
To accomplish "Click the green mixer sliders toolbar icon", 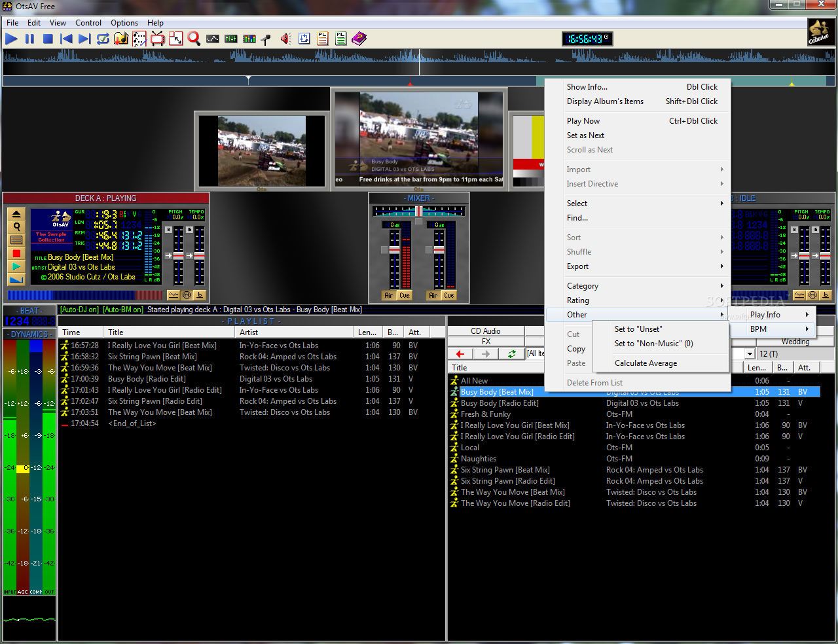I will 231,39.
